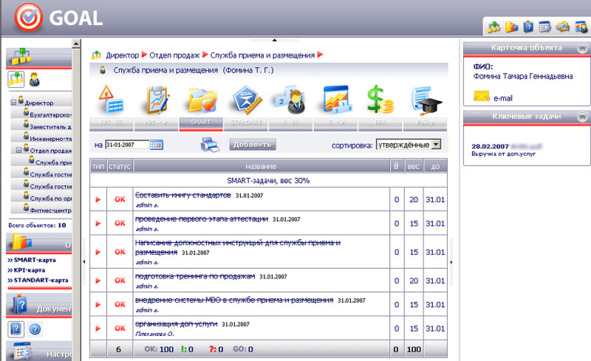Click the red arrow of организация доп.услуги row
Screen dimensions: 591x361
tap(98, 329)
